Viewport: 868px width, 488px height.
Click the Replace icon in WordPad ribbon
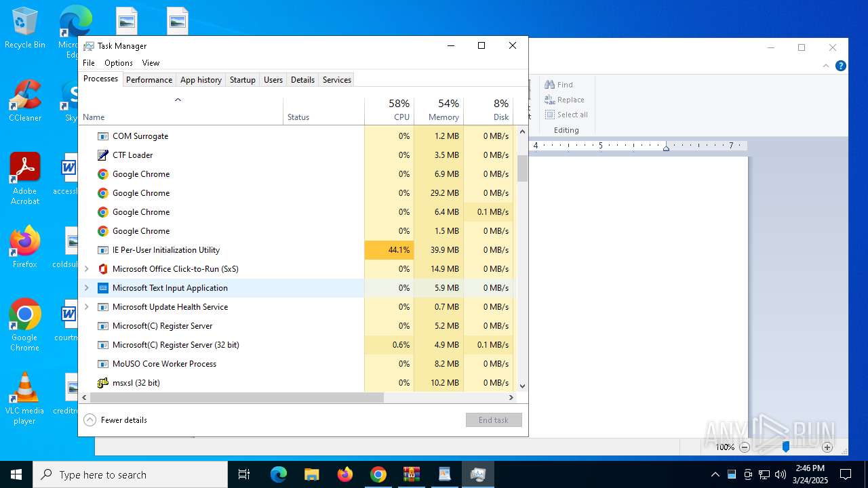click(x=550, y=100)
